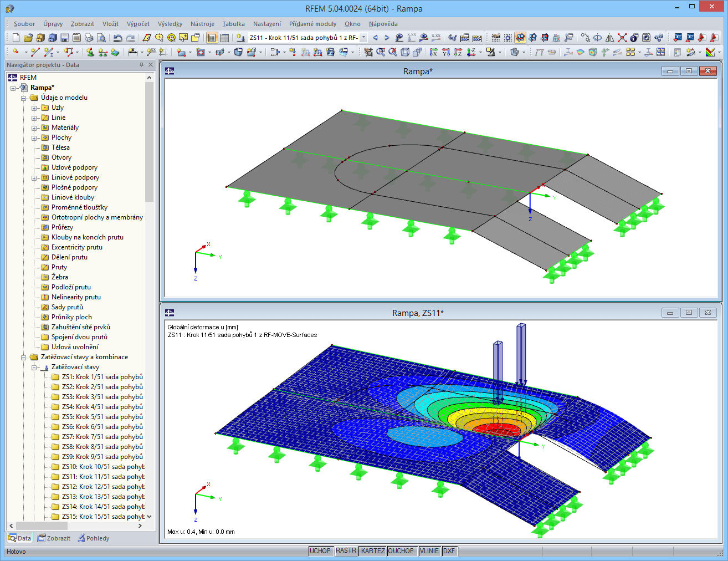Open an existing project
This screenshot has width=728, height=561.
[x=28, y=38]
